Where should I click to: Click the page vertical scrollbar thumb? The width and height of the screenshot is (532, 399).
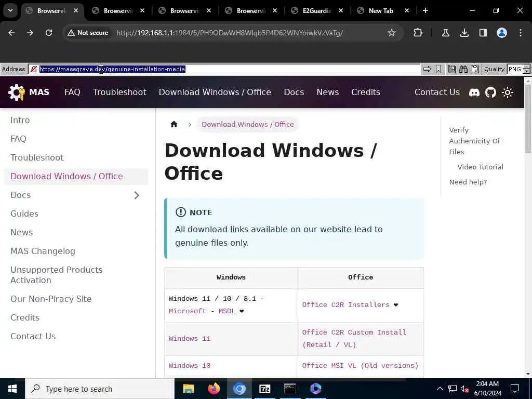click(x=528, y=119)
